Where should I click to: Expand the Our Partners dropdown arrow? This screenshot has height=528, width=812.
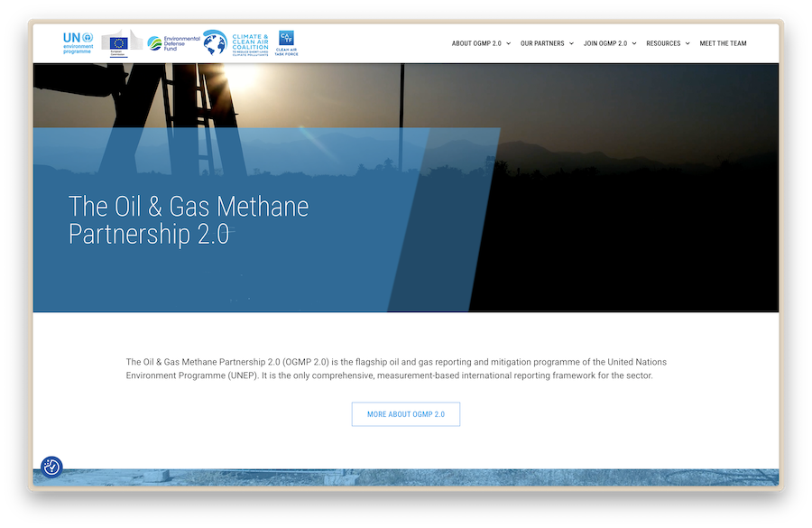pyautogui.click(x=571, y=43)
